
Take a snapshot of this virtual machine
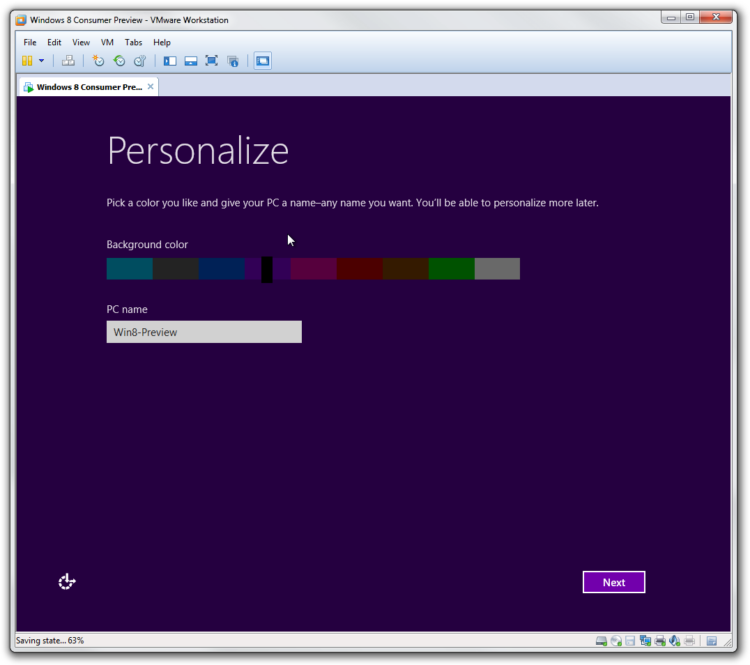(x=98, y=61)
